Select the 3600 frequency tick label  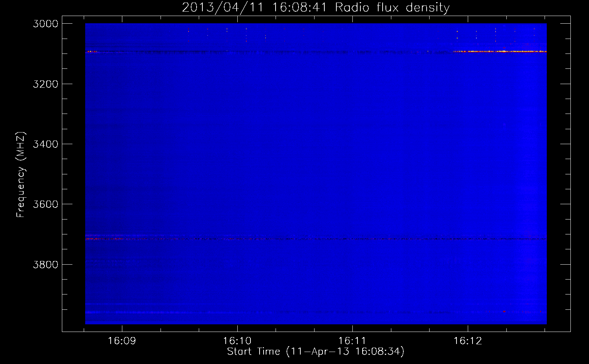pyautogui.click(x=46, y=204)
